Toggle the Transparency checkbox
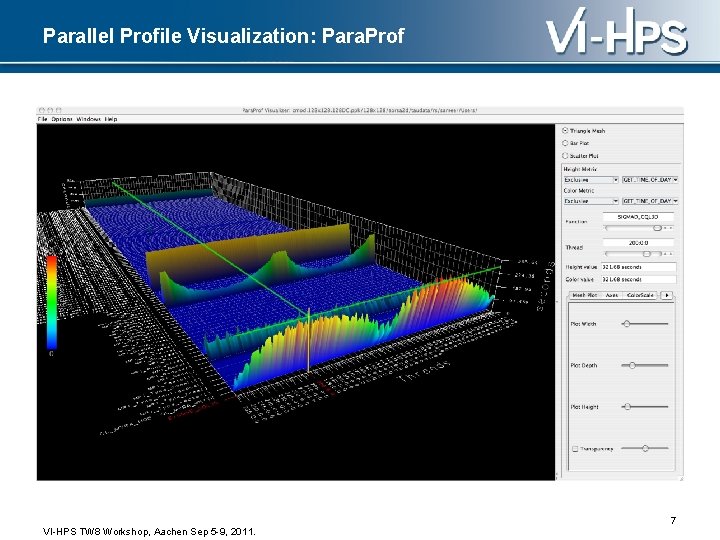The height and width of the screenshot is (540, 720). [x=575, y=449]
